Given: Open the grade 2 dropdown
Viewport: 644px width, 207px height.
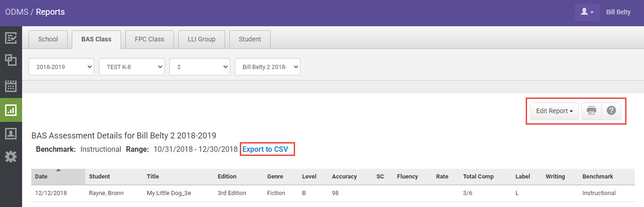Looking at the screenshot, I should (x=199, y=67).
